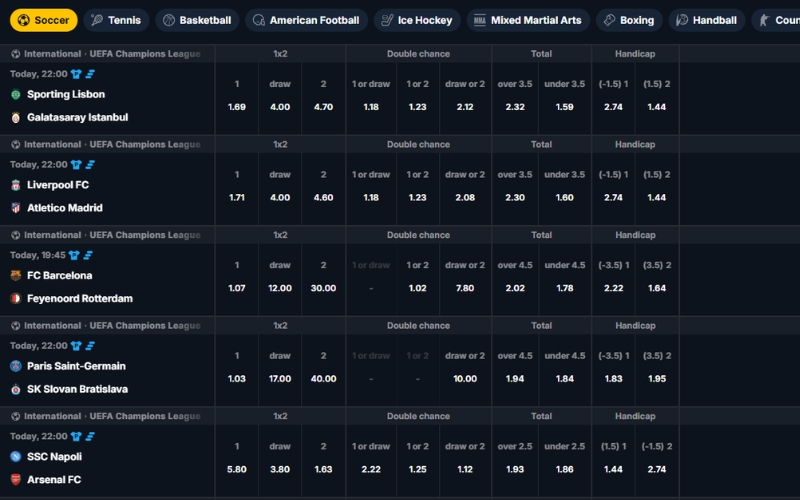Image resolution: width=800 pixels, height=500 pixels.
Task: Switch to American Football tab
Action: (306, 20)
